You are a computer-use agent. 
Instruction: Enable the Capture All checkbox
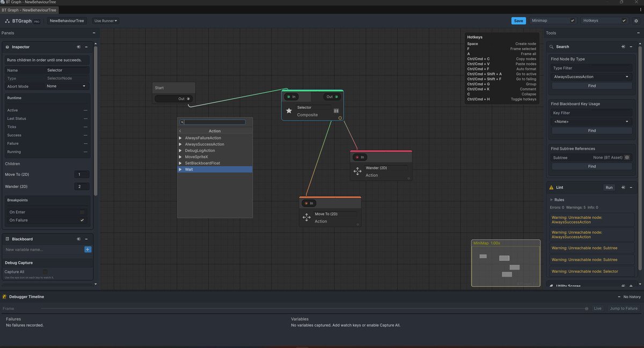point(45,272)
